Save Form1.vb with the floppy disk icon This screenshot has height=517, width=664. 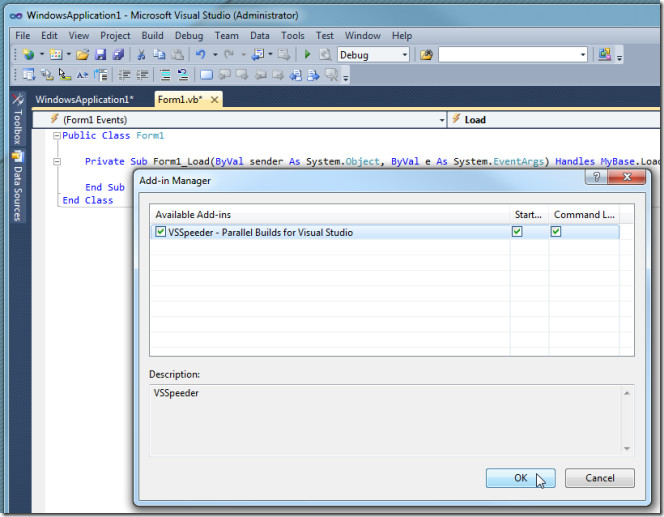[x=100, y=54]
